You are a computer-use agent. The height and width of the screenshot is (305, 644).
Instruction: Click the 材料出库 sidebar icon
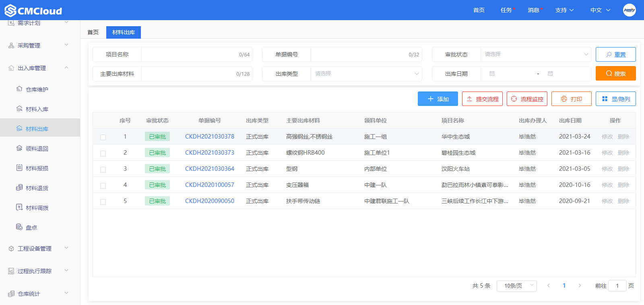(x=19, y=129)
